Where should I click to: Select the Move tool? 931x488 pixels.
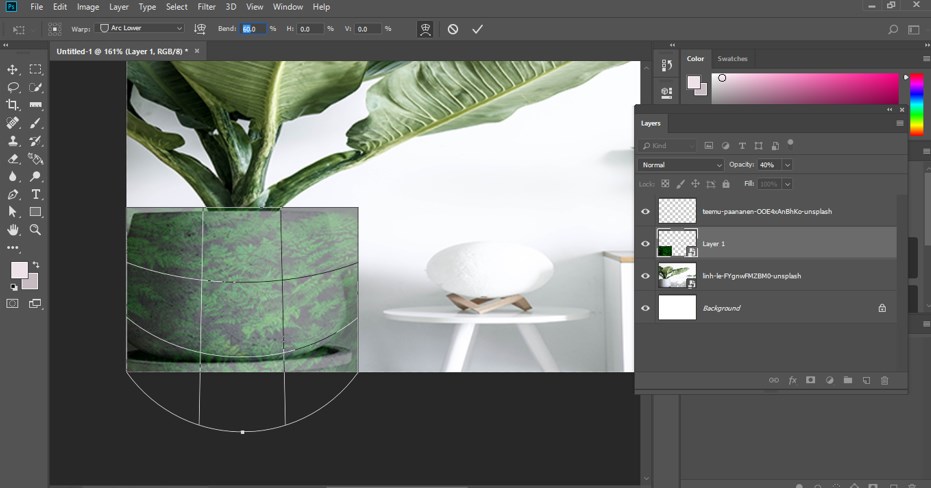13,69
